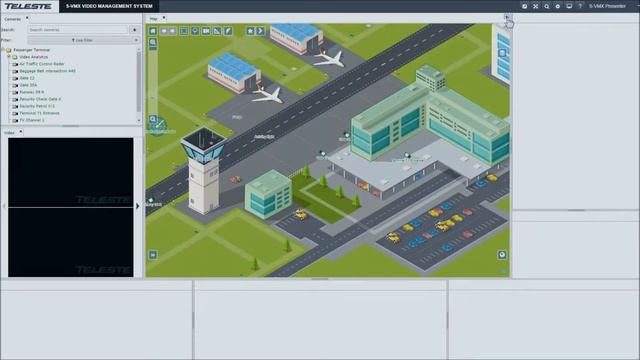
Task: Click the camera list vertical scrollbar
Action: coord(139,82)
